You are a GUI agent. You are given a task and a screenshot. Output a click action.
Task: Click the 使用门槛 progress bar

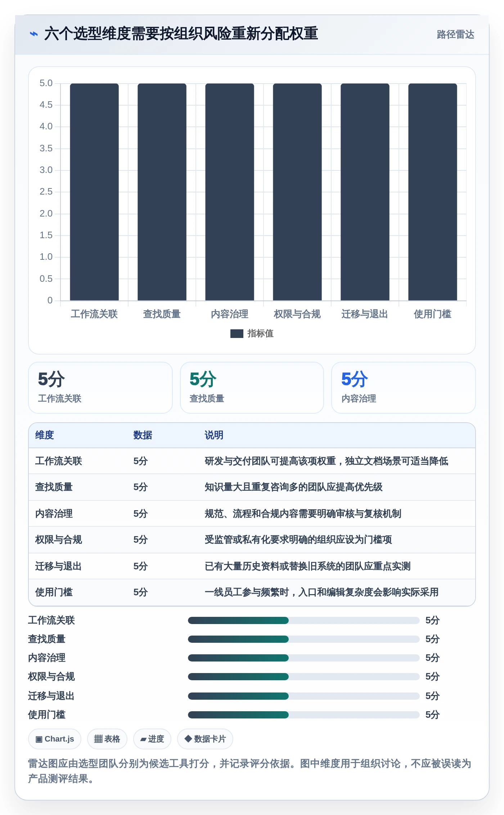tap(304, 715)
